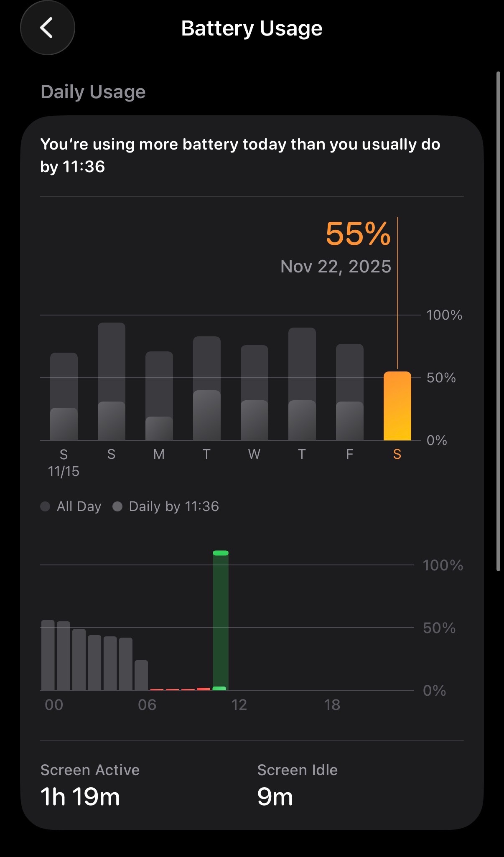Select Friday's battery usage bar
Screen dimensions: 504x857
click(350, 392)
